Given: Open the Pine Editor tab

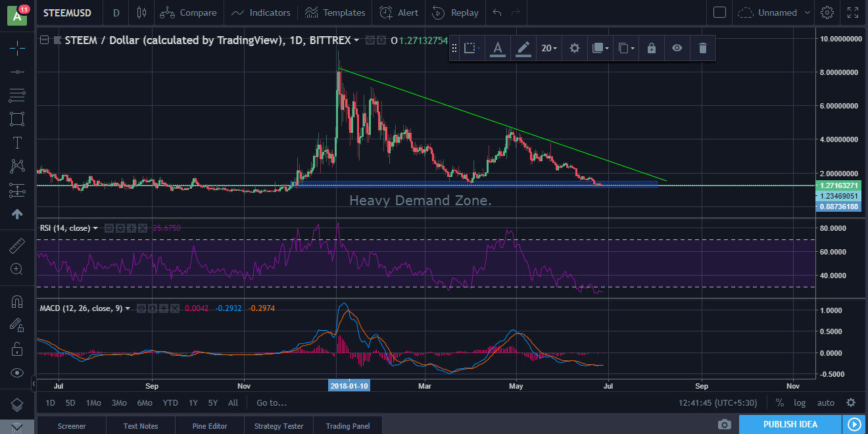Looking at the screenshot, I should pyautogui.click(x=210, y=425).
